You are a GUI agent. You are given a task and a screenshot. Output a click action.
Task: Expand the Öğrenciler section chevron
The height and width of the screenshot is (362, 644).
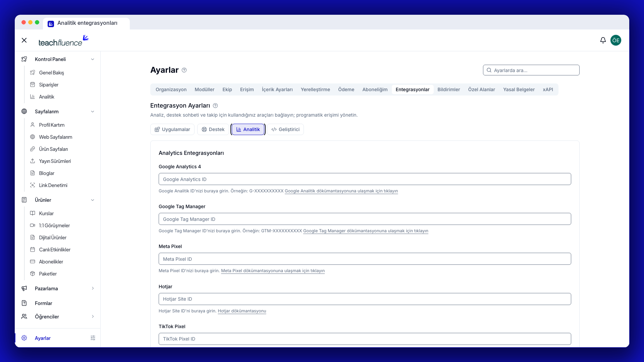point(93,317)
